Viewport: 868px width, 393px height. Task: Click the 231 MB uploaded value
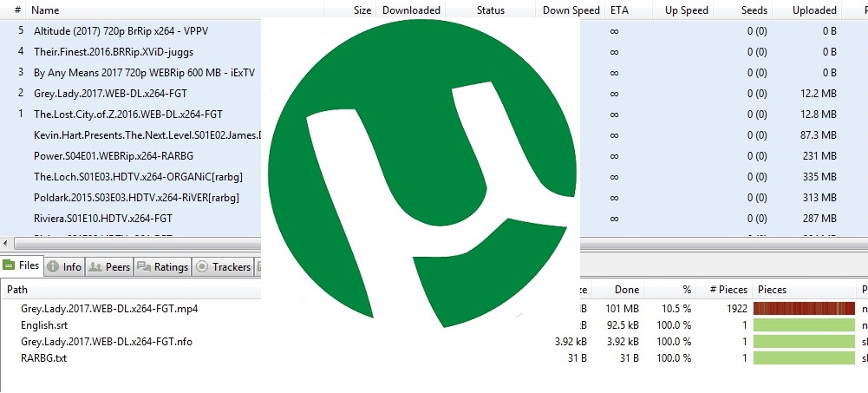[x=821, y=156]
